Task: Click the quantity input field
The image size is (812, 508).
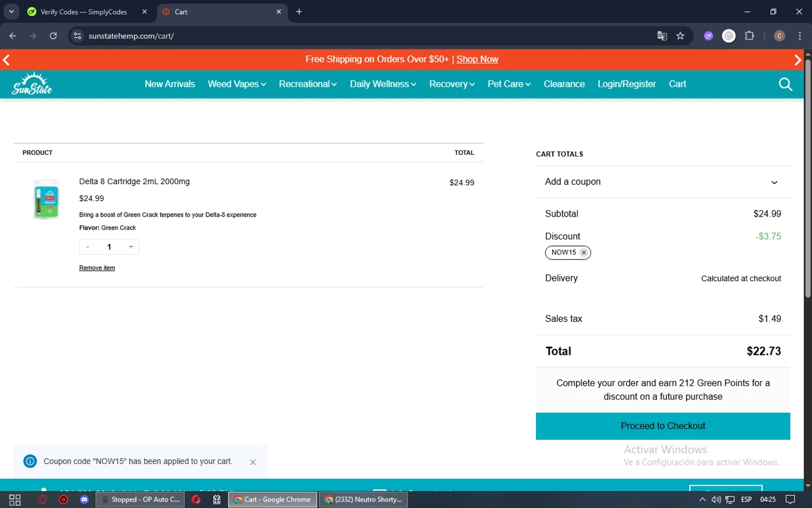Action: [109, 247]
